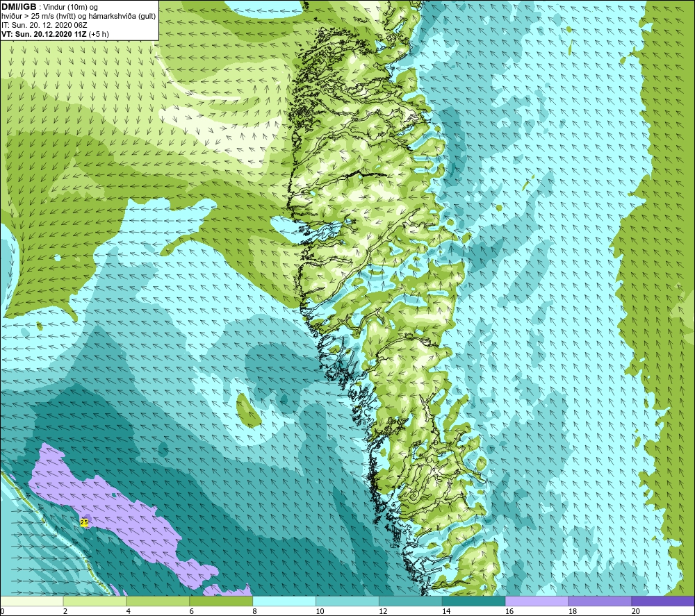The height and width of the screenshot is (616, 695).
Task: Click the yellow 25 gust marker
Action: (84, 522)
